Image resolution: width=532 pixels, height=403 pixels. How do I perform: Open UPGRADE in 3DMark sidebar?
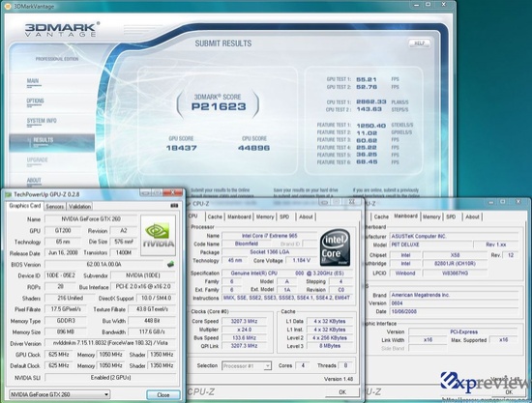pos(38,159)
